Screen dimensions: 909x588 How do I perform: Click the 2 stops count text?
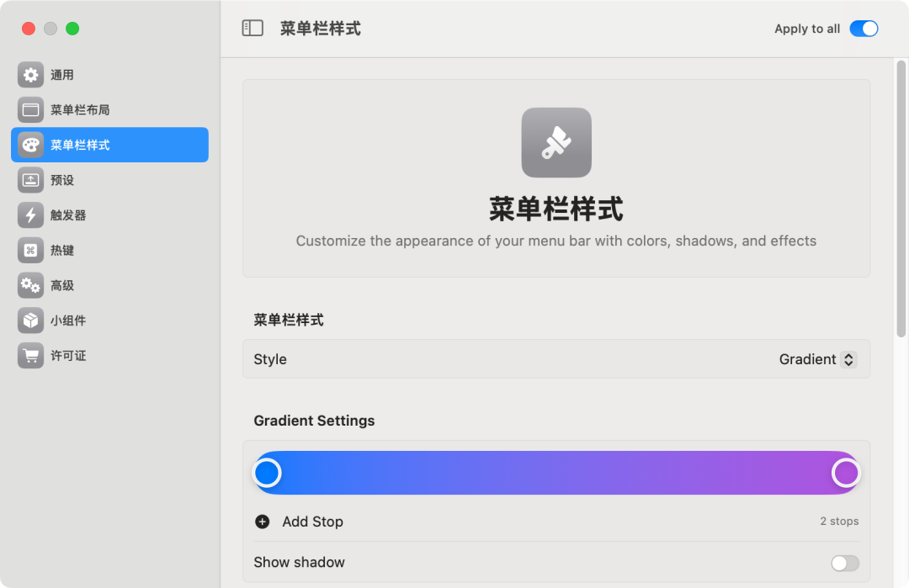click(839, 521)
